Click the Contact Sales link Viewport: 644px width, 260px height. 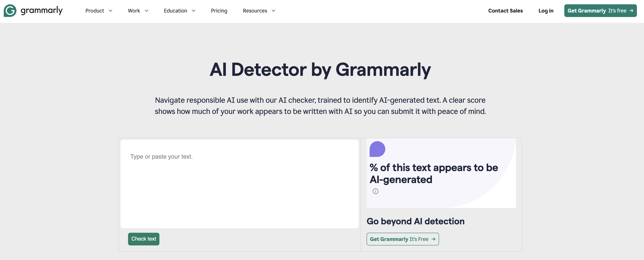pos(505,11)
